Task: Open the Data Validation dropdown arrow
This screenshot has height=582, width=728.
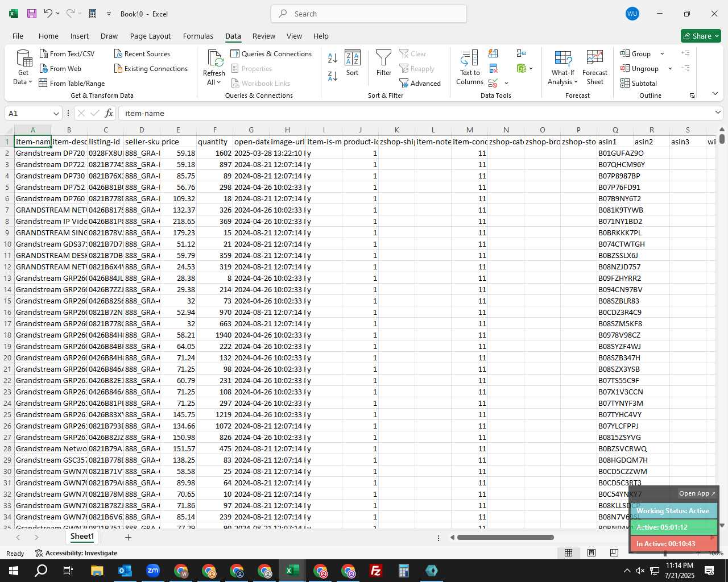Action: [x=506, y=83]
